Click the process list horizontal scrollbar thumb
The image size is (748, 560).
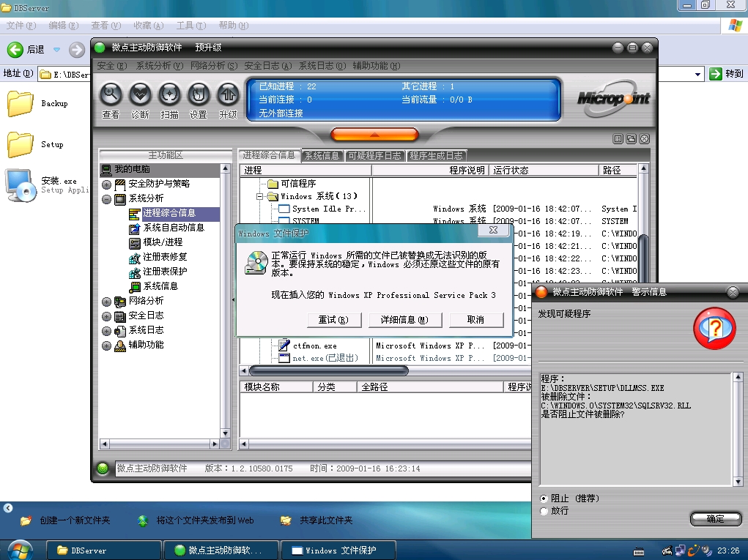(329, 371)
